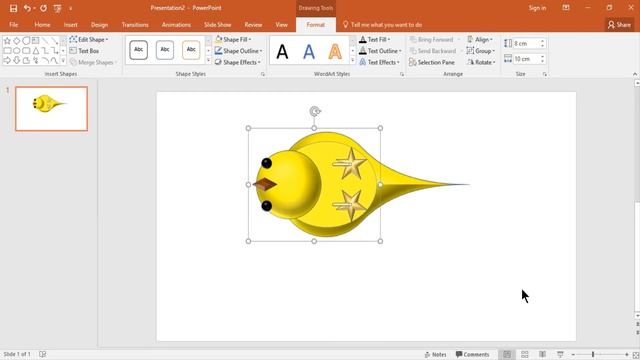
Task: Apply the black A WordArt style
Action: (x=282, y=52)
